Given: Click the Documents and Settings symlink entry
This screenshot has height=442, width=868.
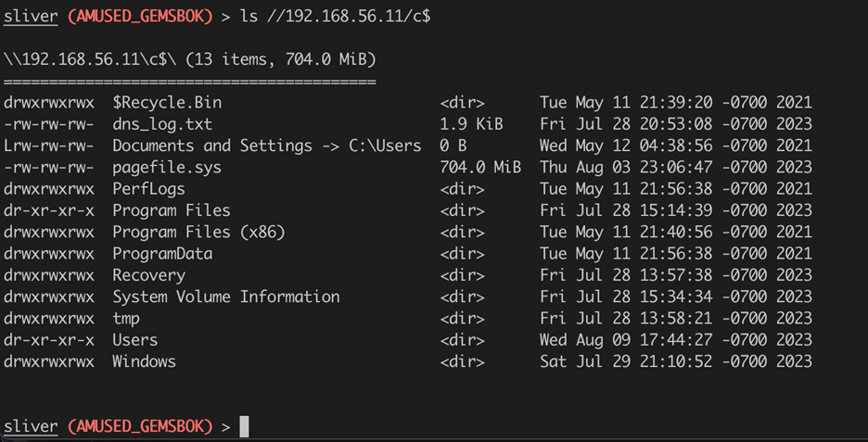Looking at the screenshot, I should [x=267, y=145].
